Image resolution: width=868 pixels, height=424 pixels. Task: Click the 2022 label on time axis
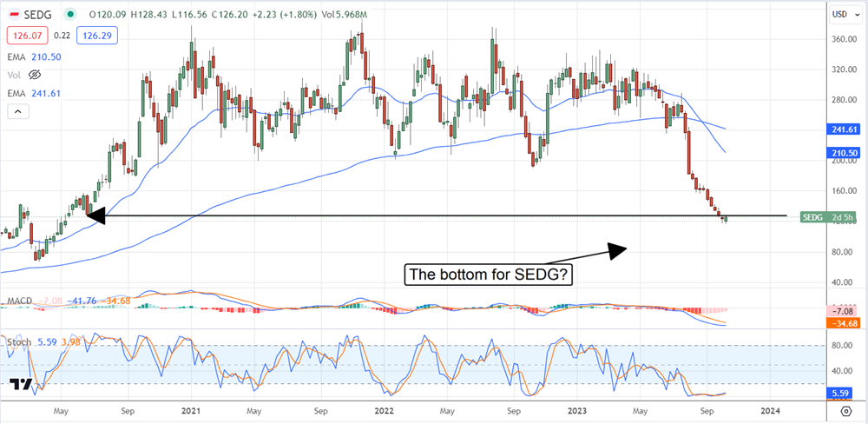[x=385, y=411]
